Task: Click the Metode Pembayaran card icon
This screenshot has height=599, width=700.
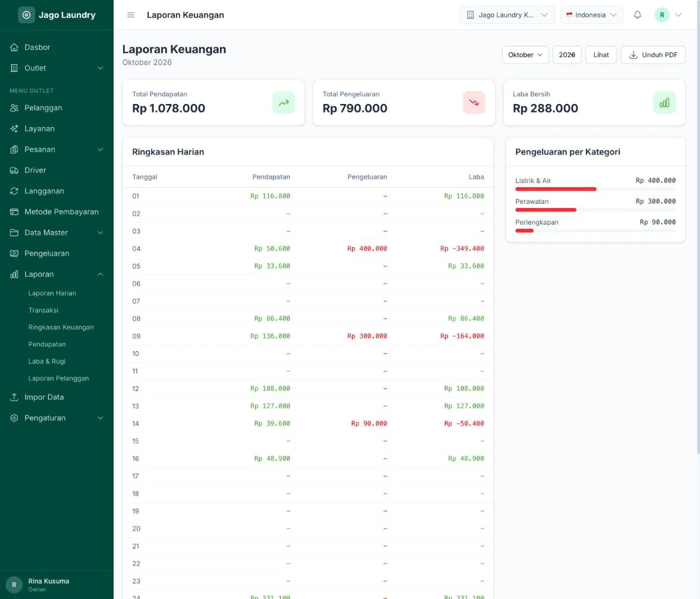Action: 14,212
